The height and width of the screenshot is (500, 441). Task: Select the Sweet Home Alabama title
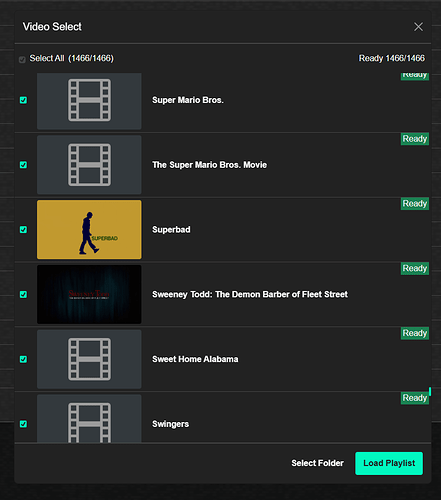pos(195,359)
